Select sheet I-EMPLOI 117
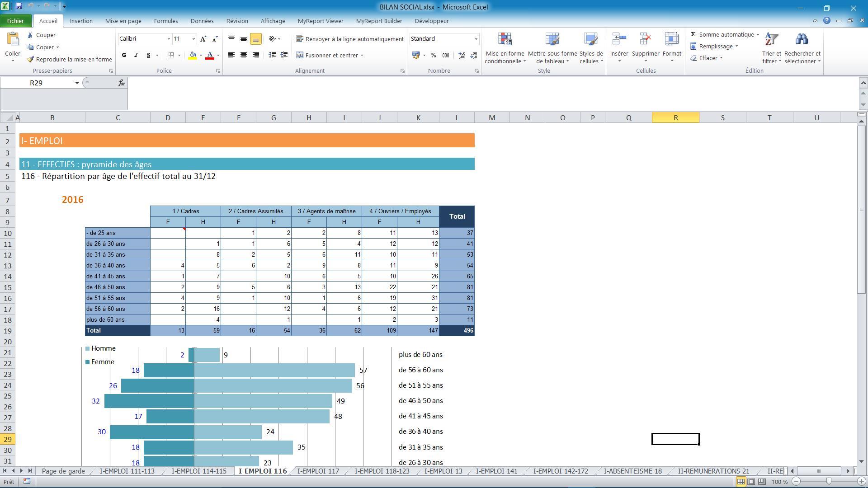 click(x=318, y=471)
